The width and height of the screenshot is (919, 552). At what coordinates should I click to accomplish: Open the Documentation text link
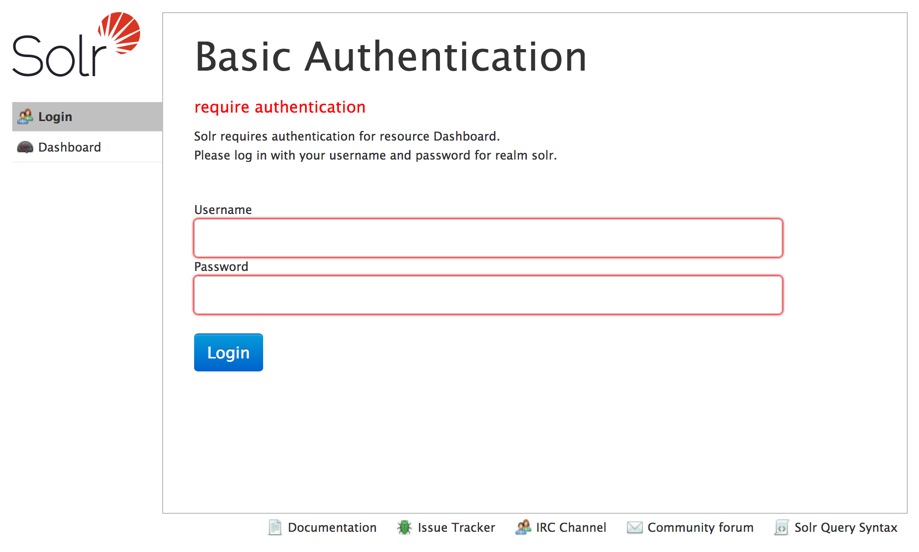(x=332, y=528)
